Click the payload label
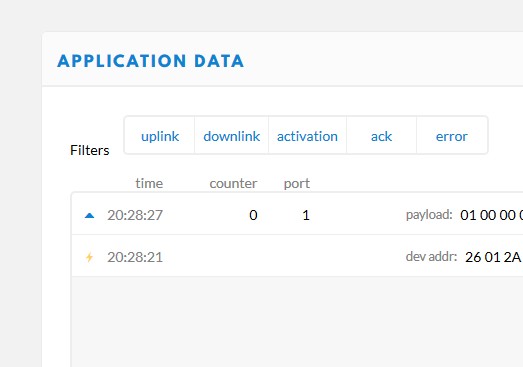523x367 pixels. 429,215
